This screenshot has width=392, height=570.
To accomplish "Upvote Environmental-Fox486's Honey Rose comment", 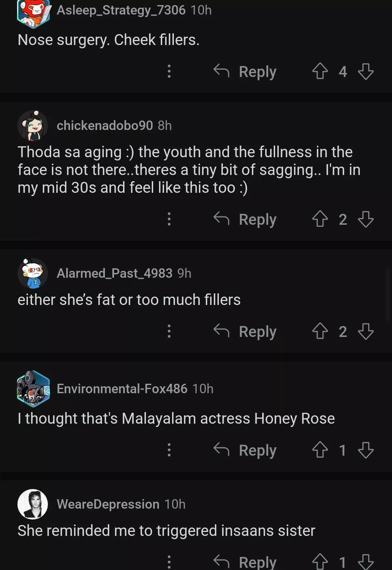I will (320, 450).
